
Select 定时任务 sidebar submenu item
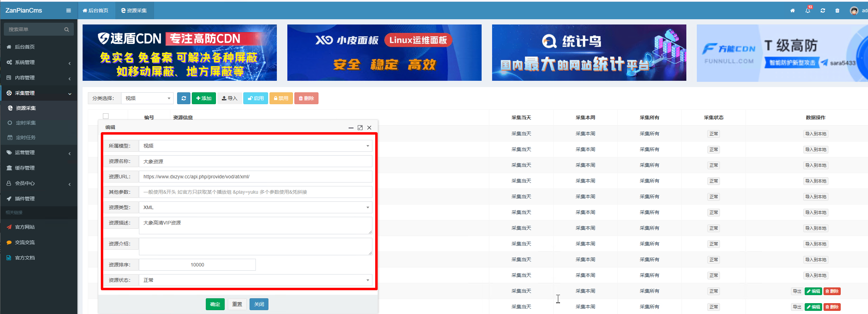point(38,137)
